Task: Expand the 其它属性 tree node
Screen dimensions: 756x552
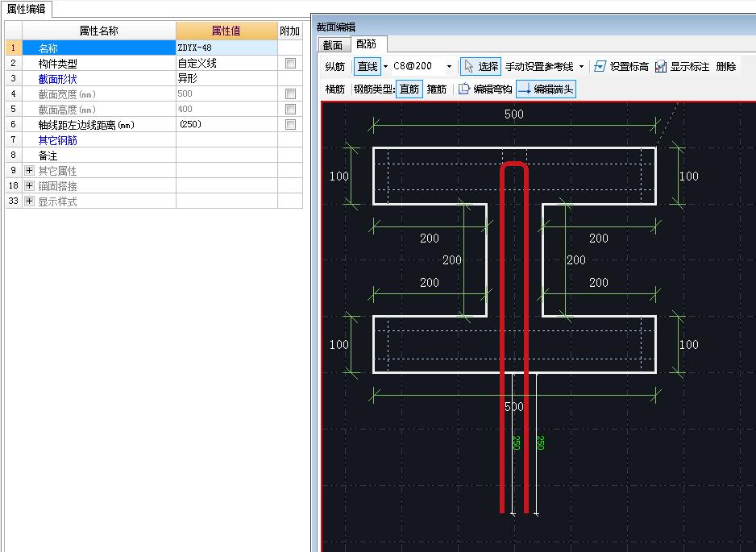Action: pyautogui.click(x=29, y=171)
